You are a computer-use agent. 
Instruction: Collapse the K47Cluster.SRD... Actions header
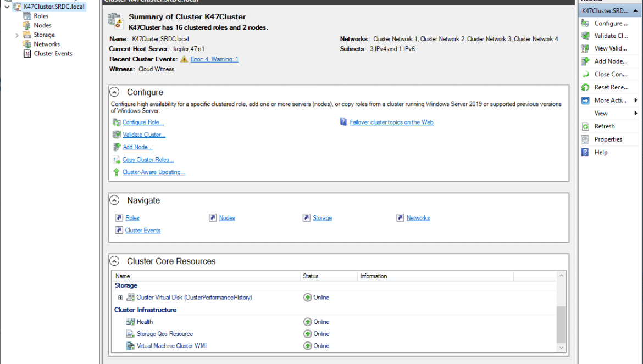click(636, 11)
